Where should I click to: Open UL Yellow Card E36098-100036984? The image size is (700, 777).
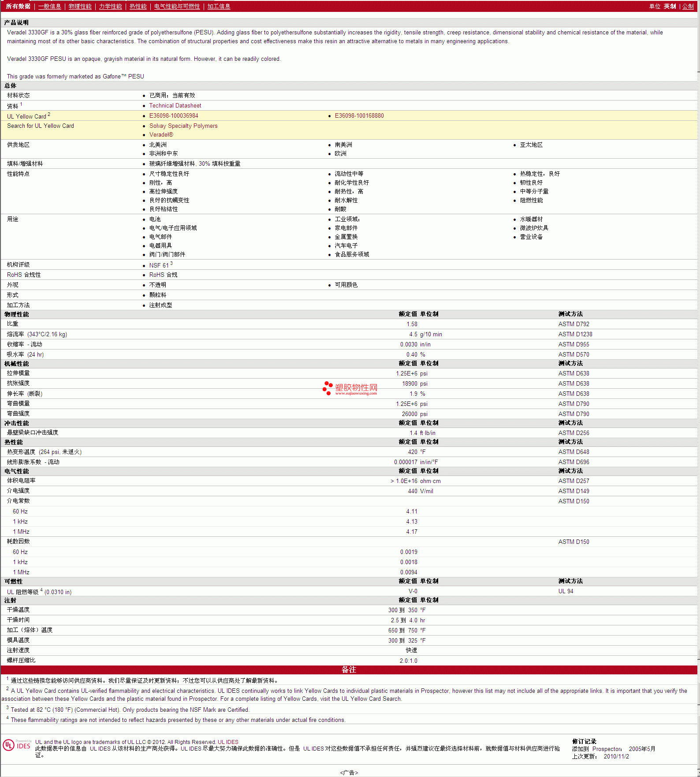click(174, 116)
